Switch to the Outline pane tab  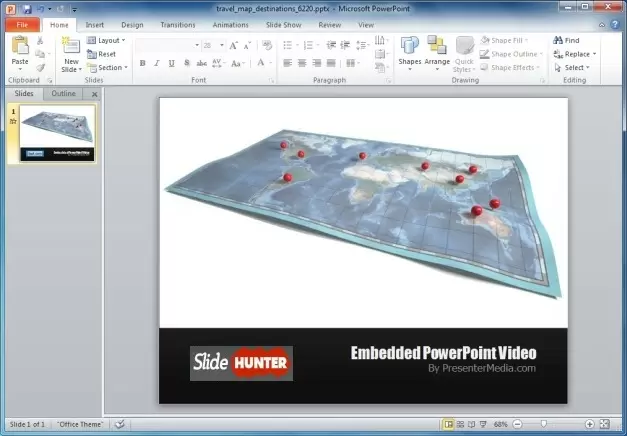coord(63,93)
